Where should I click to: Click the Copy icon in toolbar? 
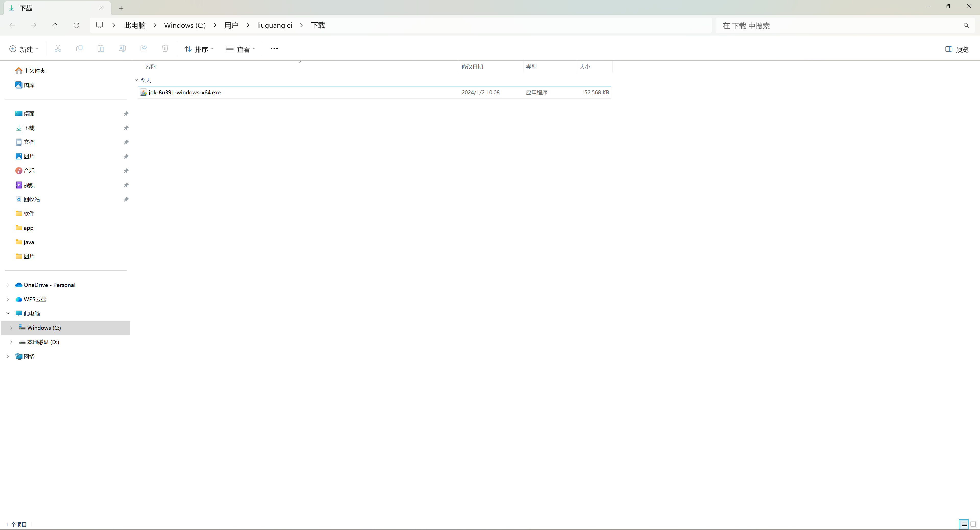point(79,49)
